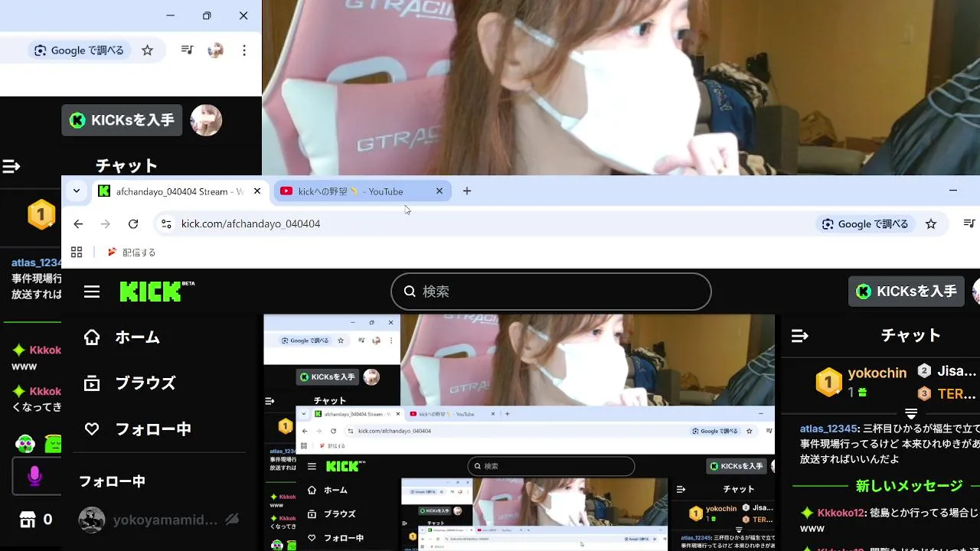Open the 配信する bookmark
Viewport: 980px width, 551px height.
pyautogui.click(x=132, y=252)
